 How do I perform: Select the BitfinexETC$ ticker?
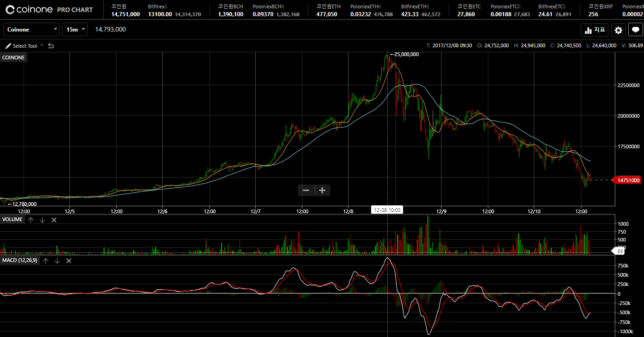click(555, 10)
